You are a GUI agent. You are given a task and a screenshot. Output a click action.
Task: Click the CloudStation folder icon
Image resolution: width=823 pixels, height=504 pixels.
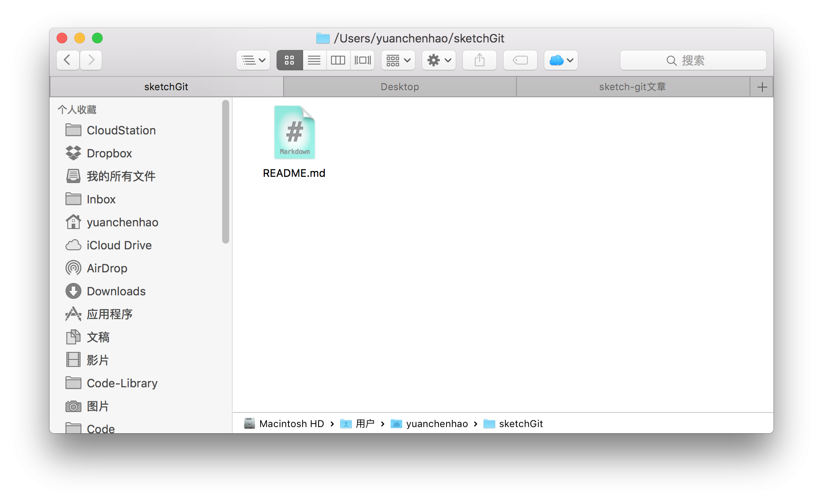click(x=73, y=130)
